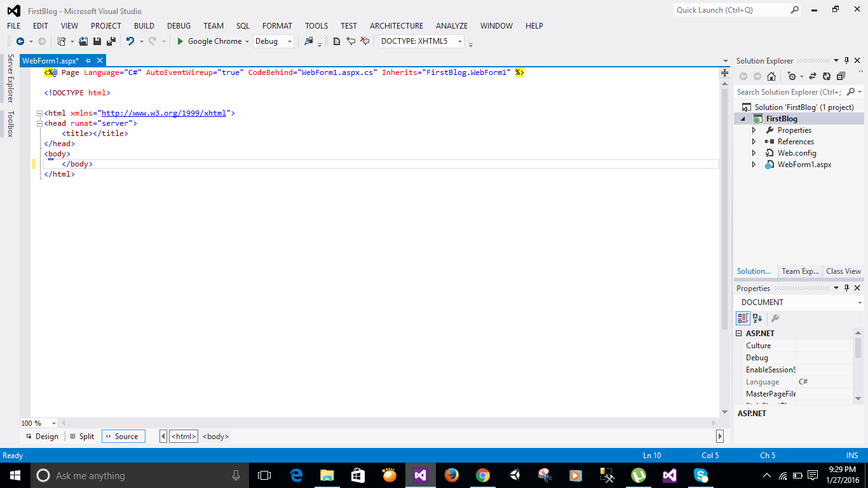This screenshot has height=488, width=868.
Task: Expand the WebForm1.aspx node
Action: (x=754, y=165)
